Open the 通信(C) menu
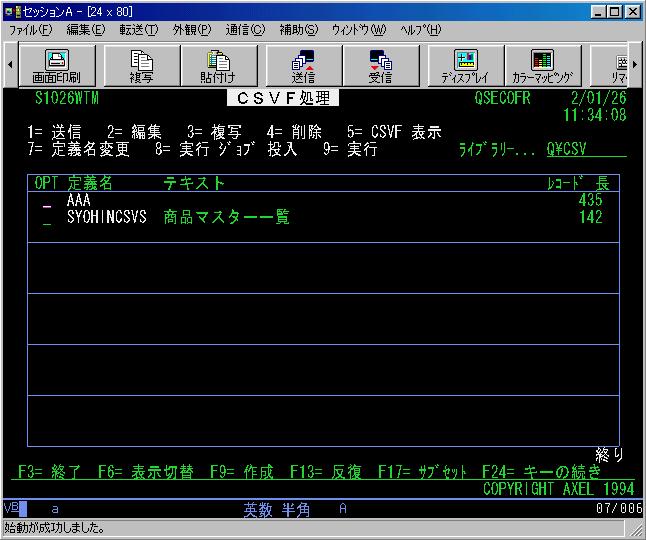This screenshot has height=540, width=646. pyautogui.click(x=246, y=30)
